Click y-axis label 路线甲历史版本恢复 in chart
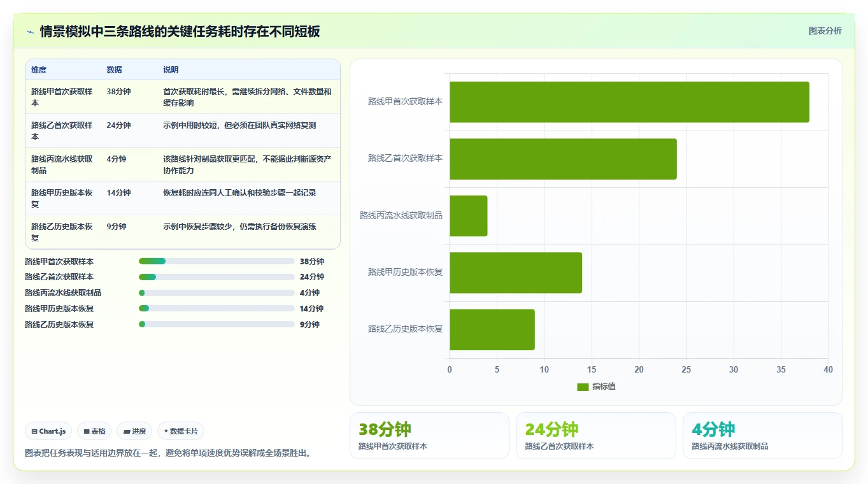 click(405, 273)
